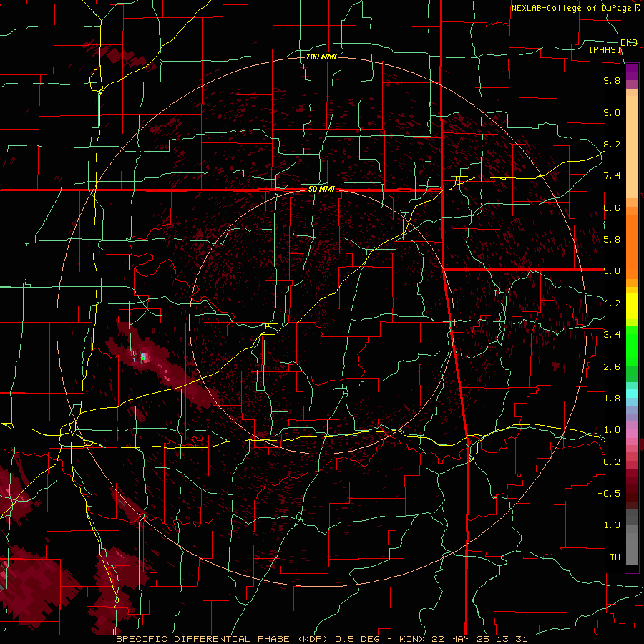Click the 6.6 color scale value
644x644 pixels.
[x=612, y=208]
